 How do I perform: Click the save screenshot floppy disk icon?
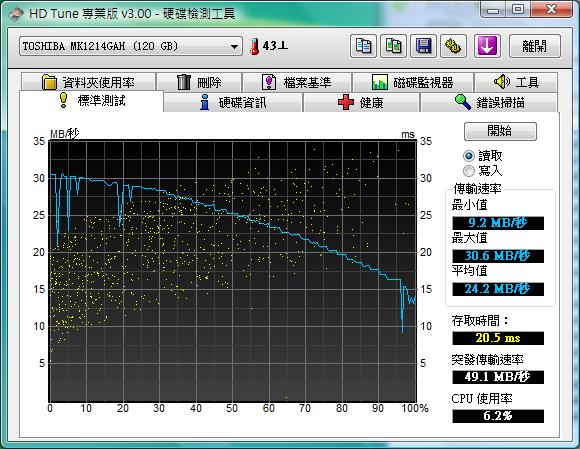point(424,46)
